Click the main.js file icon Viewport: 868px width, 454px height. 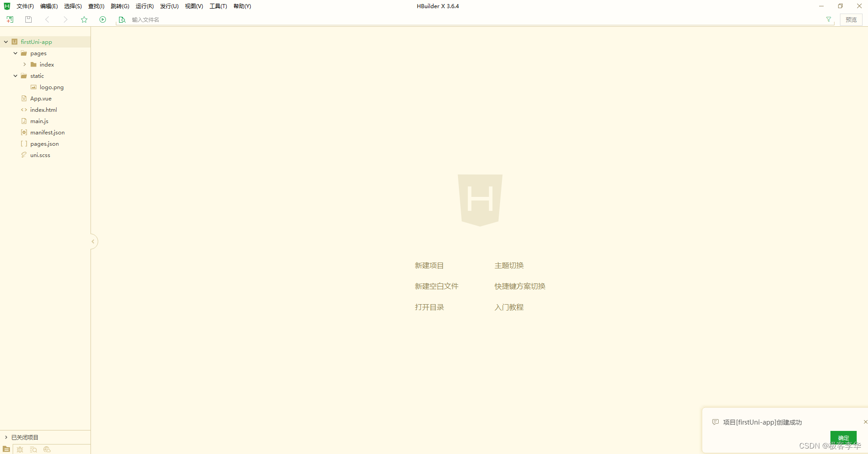coord(24,121)
